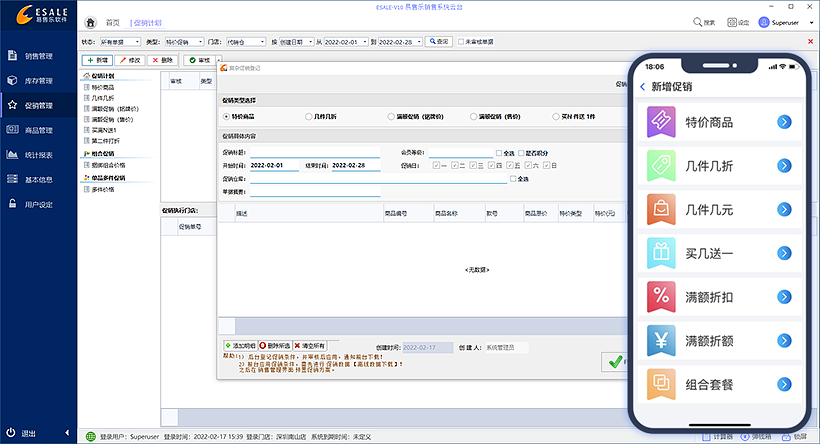Open 销售管理 in the left sidebar
Viewport: 820px width, 444px height.
tap(38, 56)
